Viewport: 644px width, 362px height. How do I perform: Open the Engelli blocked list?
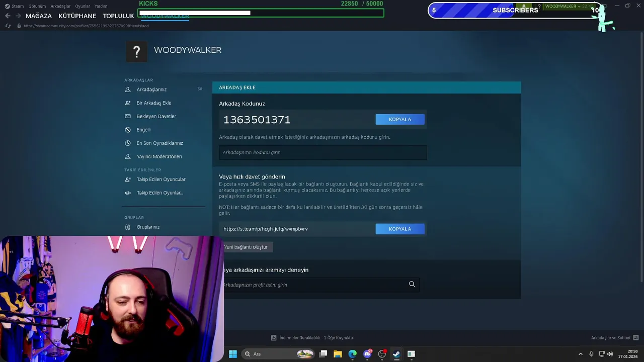pos(143,130)
